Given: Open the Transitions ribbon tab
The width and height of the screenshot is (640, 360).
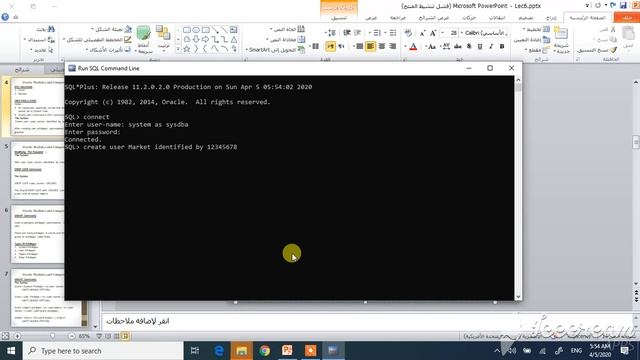Looking at the screenshot, I should [x=497, y=18].
